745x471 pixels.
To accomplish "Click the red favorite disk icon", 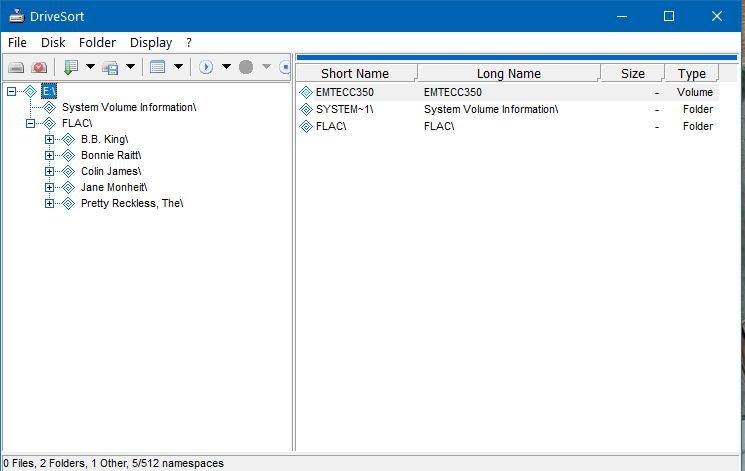I will [x=39, y=67].
